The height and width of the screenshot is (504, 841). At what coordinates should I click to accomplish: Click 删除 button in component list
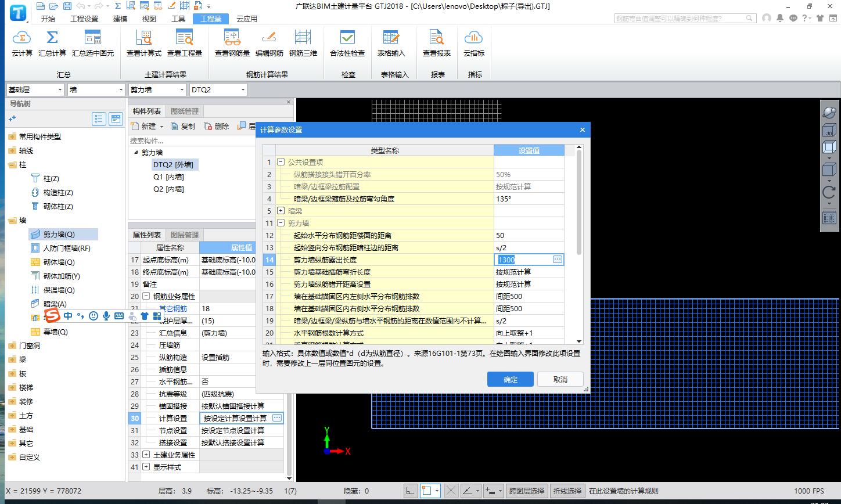pyautogui.click(x=217, y=126)
